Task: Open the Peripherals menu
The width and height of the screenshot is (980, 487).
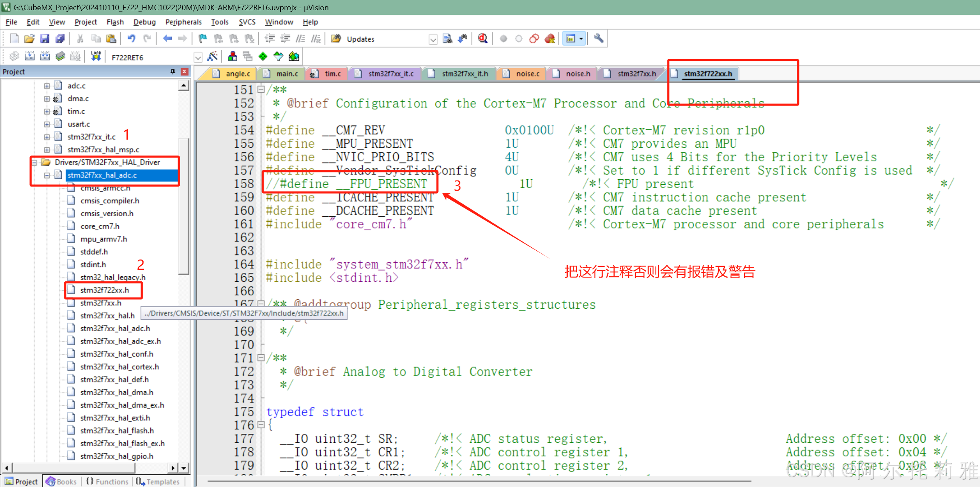Action: click(183, 22)
